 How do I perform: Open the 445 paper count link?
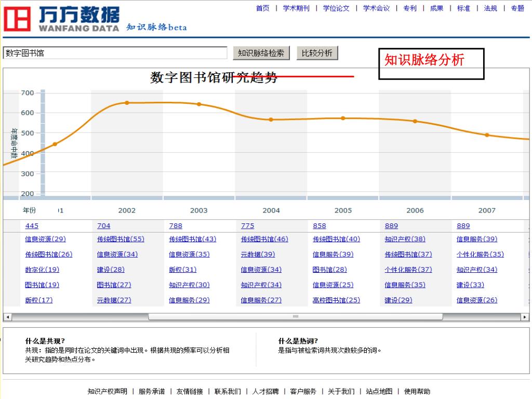point(32,225)
